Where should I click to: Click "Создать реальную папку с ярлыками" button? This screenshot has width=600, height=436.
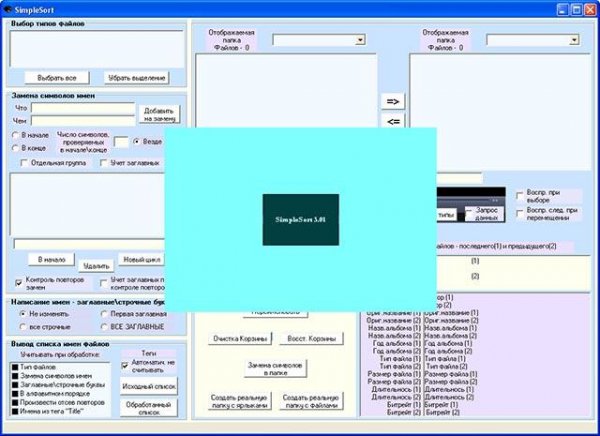(x=240, y=401)
